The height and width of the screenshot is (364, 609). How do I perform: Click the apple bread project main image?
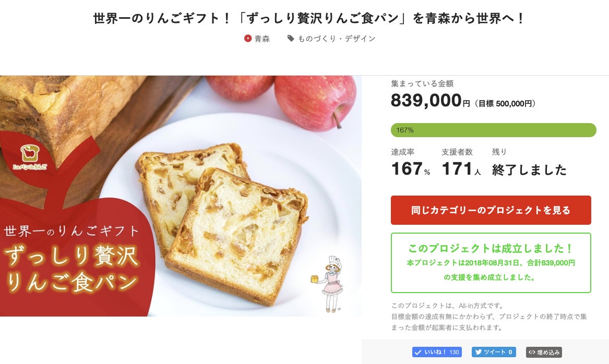click(x=181, y=196)
